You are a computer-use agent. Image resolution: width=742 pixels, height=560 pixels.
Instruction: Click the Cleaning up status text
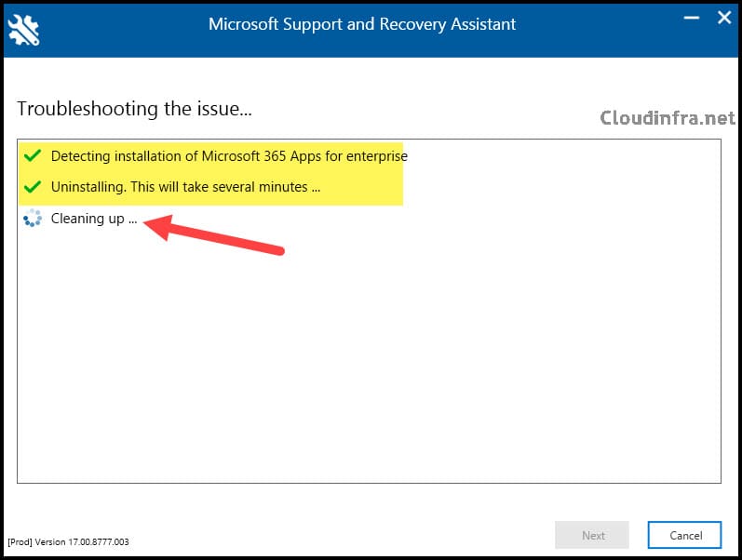(94, 219)
